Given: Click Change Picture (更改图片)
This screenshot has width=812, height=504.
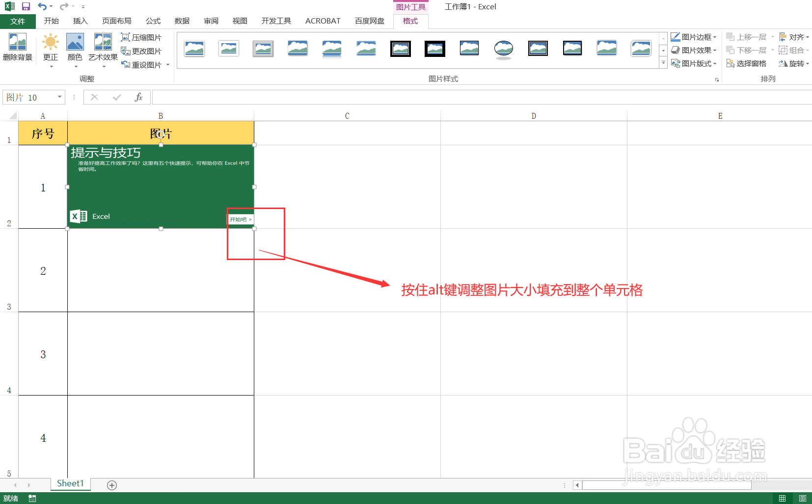Looking at the screenshot, I should coord(141,51).
